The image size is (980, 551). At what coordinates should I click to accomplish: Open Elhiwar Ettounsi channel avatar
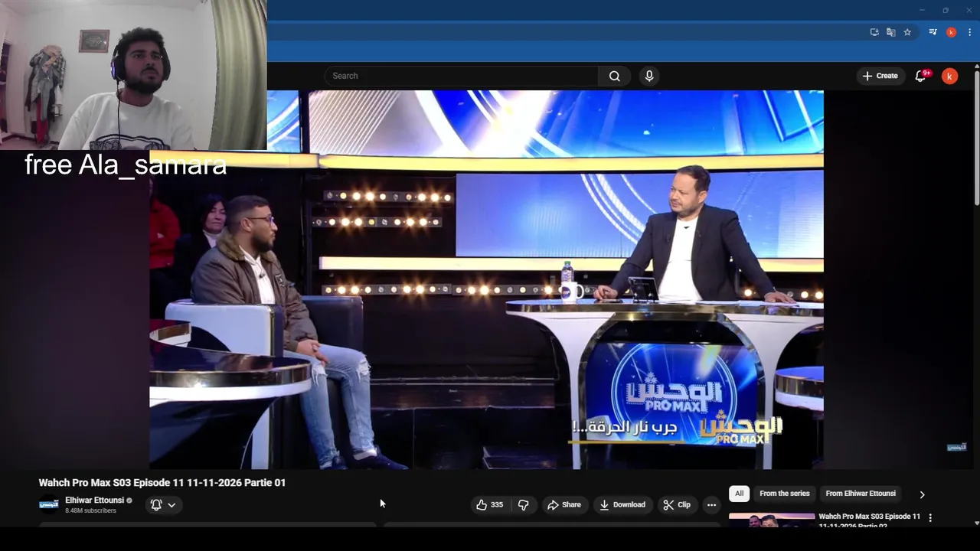point(48,504)
